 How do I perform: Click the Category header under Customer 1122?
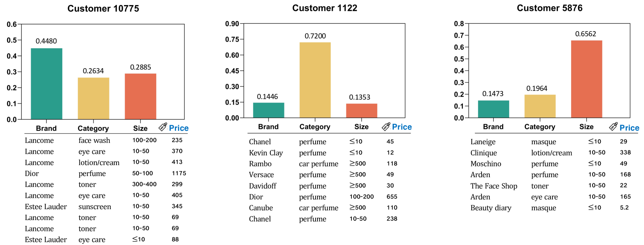pos(314,127)
